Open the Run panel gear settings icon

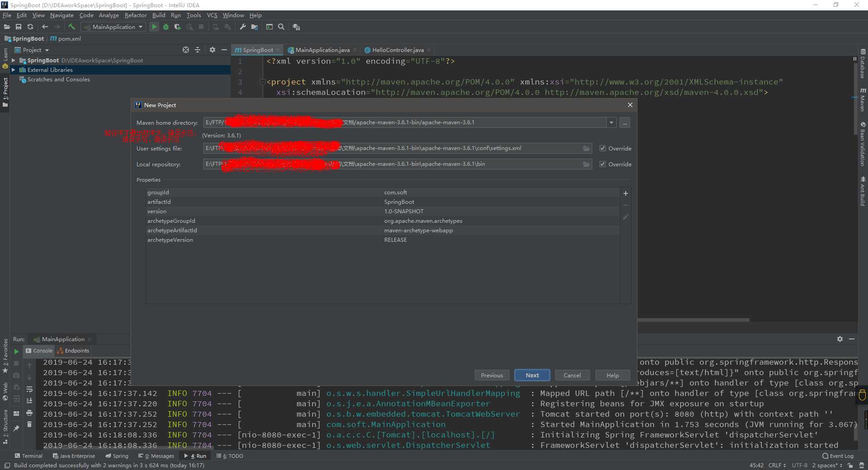tap(840, 339)
